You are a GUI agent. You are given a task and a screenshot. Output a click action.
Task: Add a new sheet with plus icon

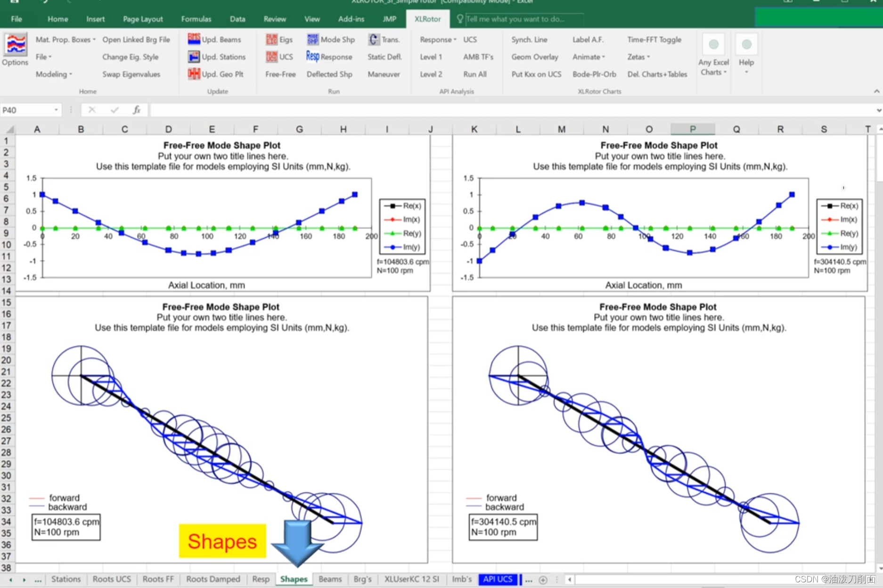tap(543, 580)
